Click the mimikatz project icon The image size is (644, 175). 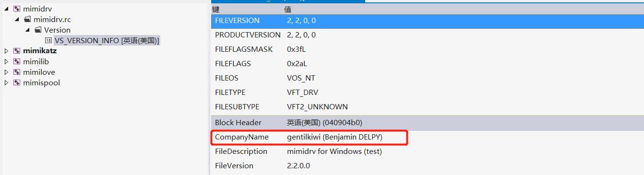click(x=17, y=51)
